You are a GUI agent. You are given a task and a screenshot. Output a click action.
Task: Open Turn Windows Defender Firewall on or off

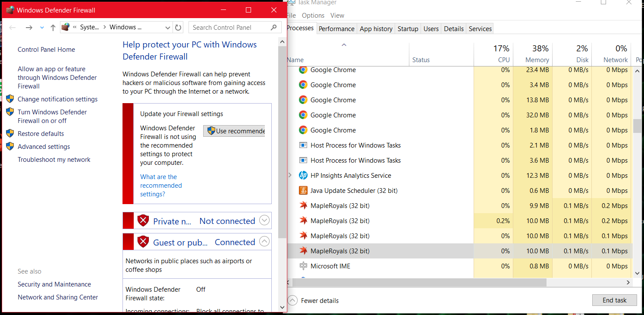click(x=52, y=117)
